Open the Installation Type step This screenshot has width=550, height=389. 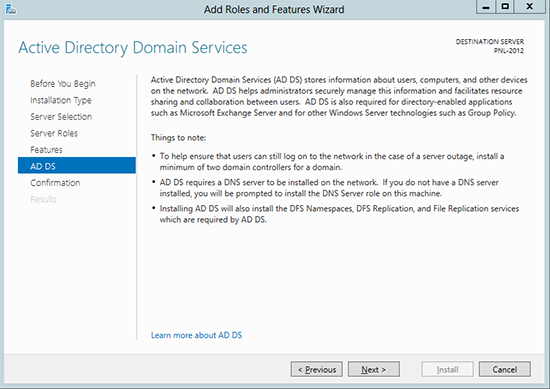[61, 100]
